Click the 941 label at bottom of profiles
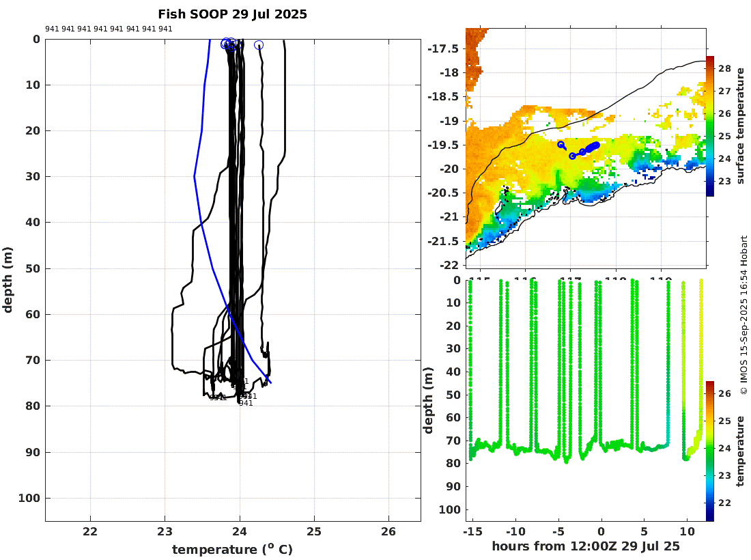Screen dimensions: 751x560 point(246,404)
